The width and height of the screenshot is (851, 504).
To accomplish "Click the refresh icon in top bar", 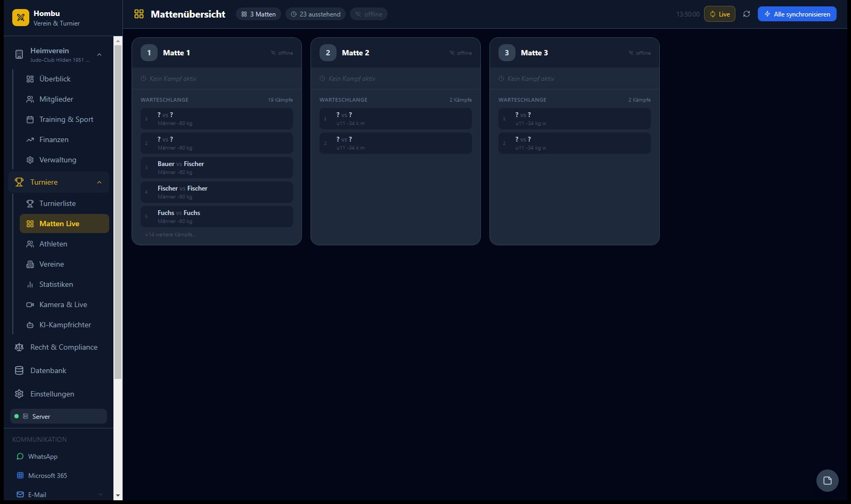I will click(x=747, y=14).
